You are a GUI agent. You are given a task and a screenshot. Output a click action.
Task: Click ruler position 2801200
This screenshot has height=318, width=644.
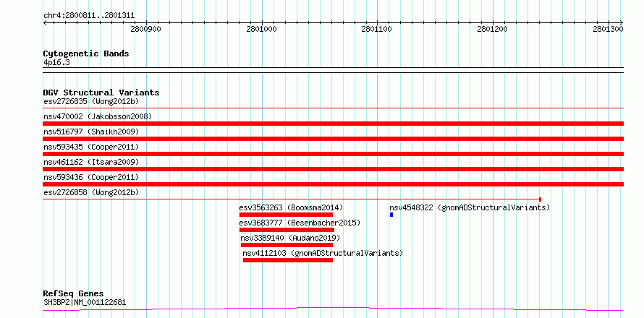[493, 29]
